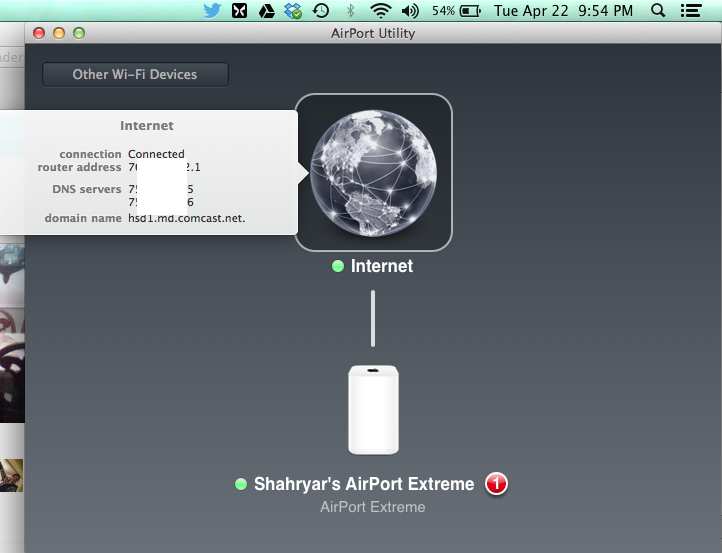722x553 pixels.
Task: Open Notification Center list icon
Action: [691, 11]
